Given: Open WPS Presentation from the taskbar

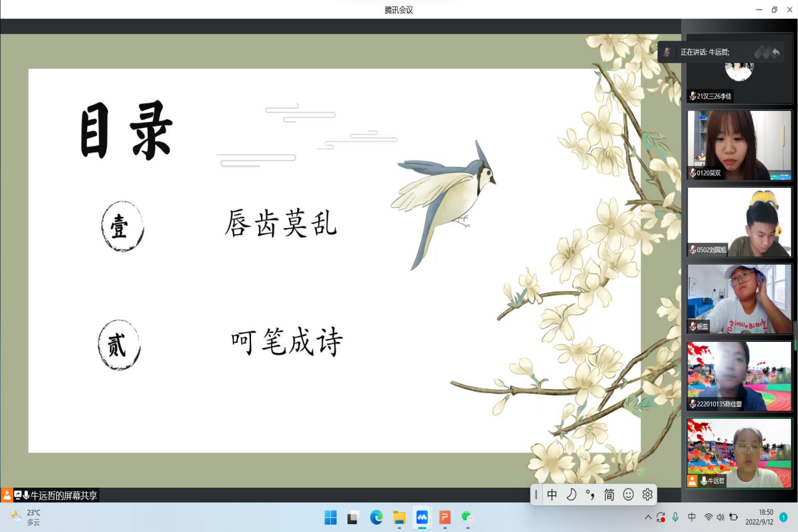Looking at the screenshot, I should [445, 518].
